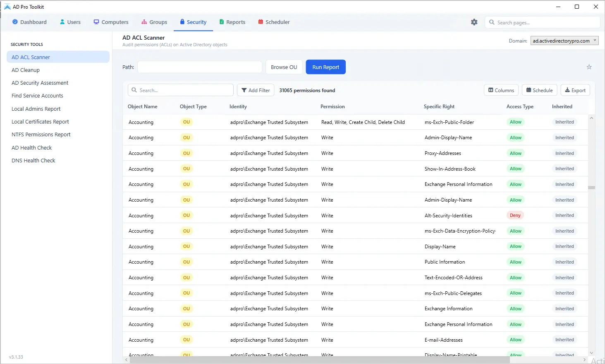Click the Search pages input field
Image resolution: width=605 pixels, height=364 pixels.
tap(543, 22)
